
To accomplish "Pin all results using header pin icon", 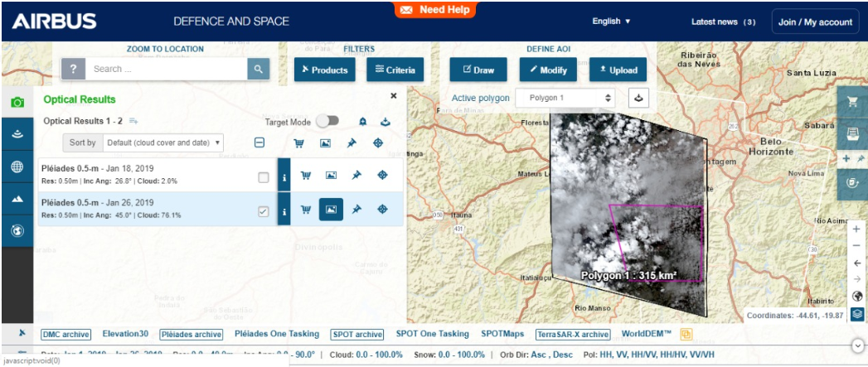I will point(352,142).
